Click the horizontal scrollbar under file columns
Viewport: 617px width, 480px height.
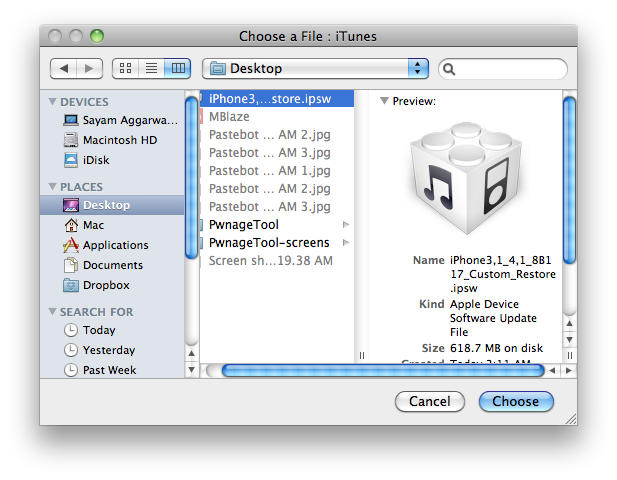[x=380, y=370]
